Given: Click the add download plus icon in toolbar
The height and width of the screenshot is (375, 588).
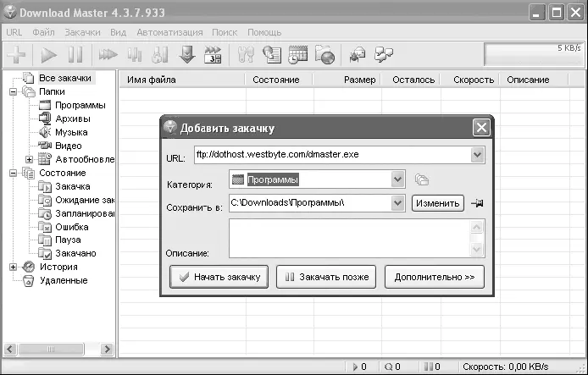Looking at the screenshot, I should click(x=17, y=55).
